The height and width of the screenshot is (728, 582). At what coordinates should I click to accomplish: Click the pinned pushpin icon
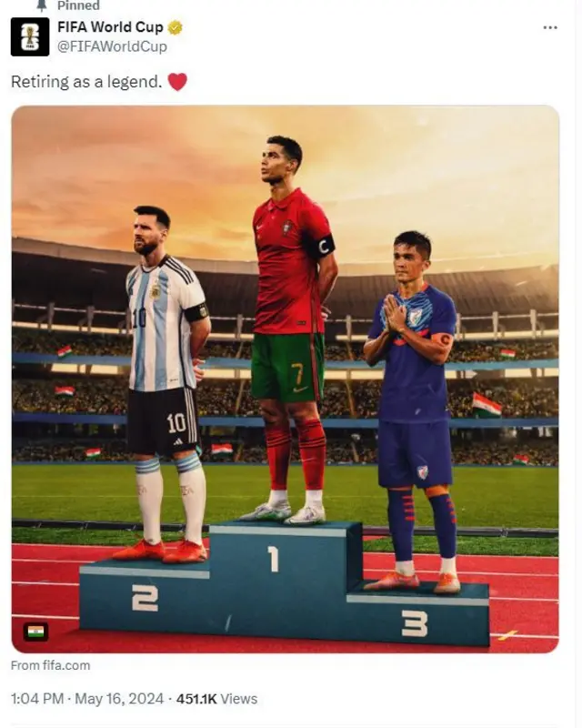point(42,5)
